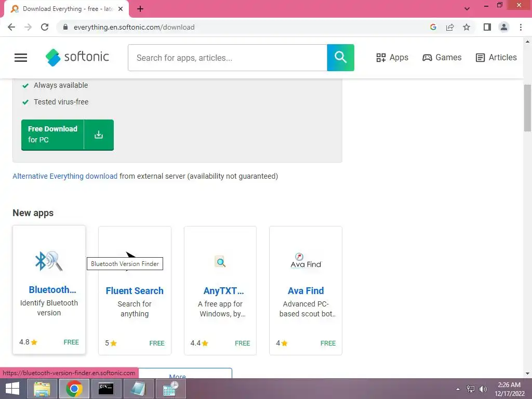The height and width of the screenshot is (399, 532).
Task: Open the Apps section
Action: pyautogui.click(x=392, y=57)
